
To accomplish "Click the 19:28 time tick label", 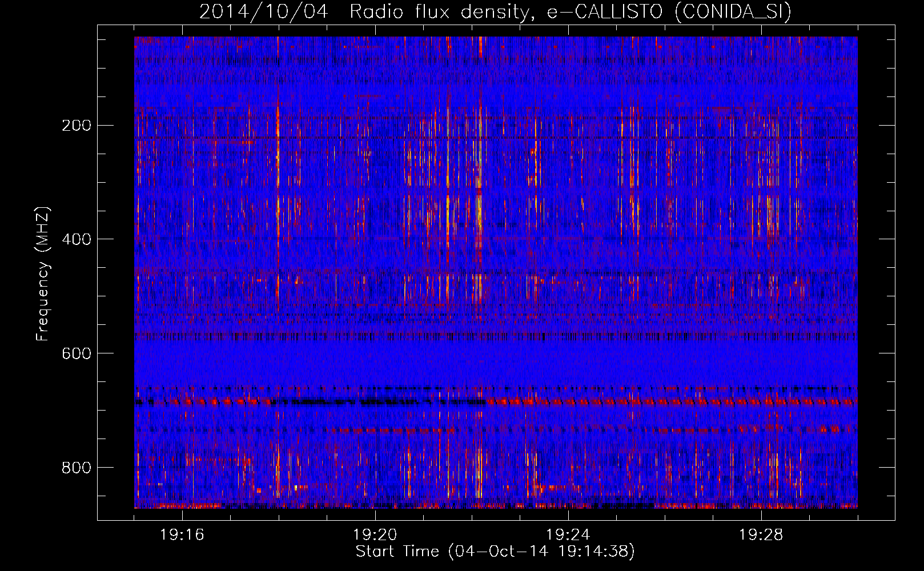I will [x=761, y=535].
